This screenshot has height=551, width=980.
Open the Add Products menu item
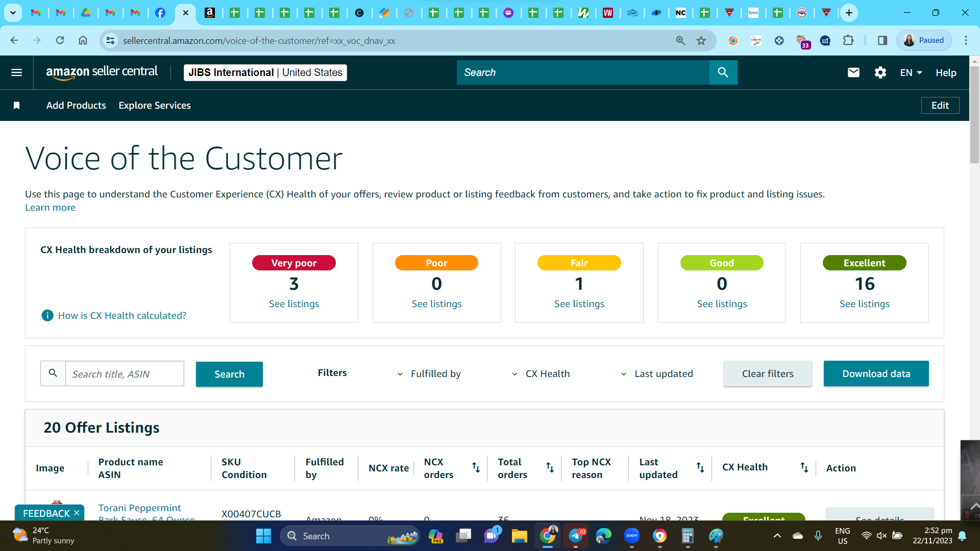point(76,105)
